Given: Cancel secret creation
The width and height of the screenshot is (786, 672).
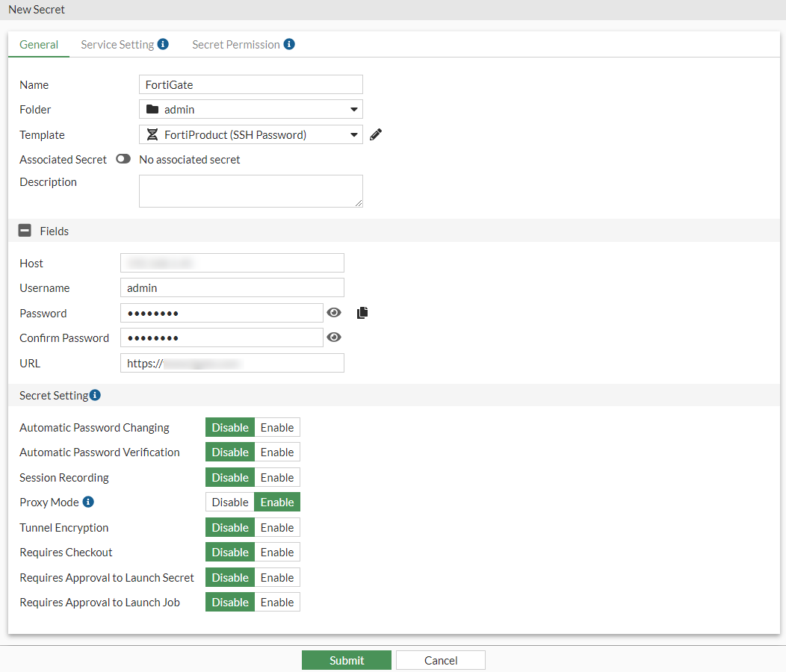Looking at the screenshot, I should click(x=440, y=660).
